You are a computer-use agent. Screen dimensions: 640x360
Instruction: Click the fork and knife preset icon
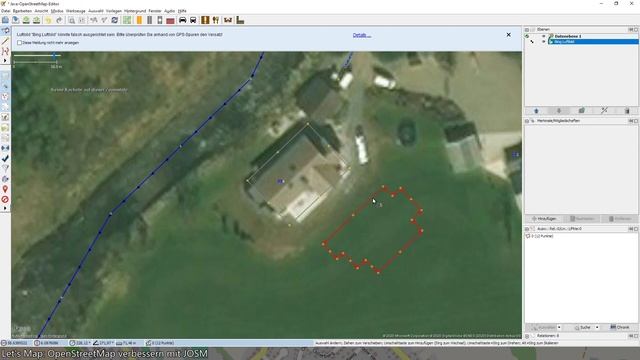tap(216, 20)
